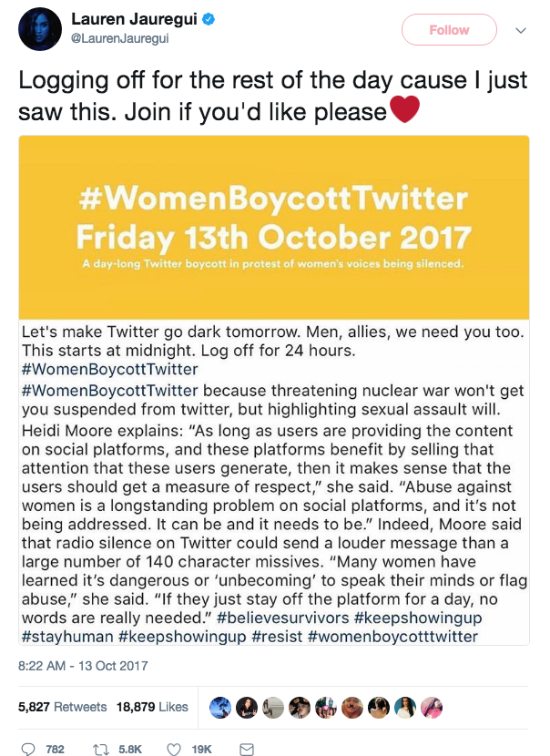550x756 pixels.
Task: Click the second liker avatar with dark background
Action: click(246, 707)
